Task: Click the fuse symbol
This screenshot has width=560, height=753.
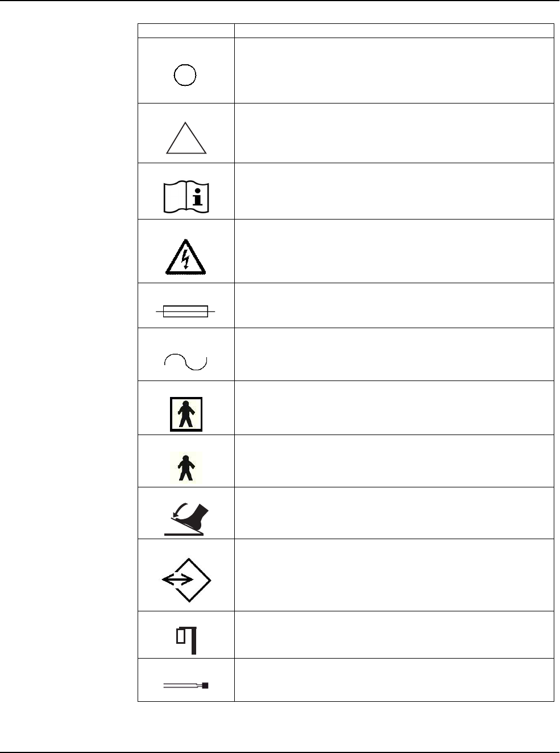Action: pyautogui.click(x=185, y=312)
